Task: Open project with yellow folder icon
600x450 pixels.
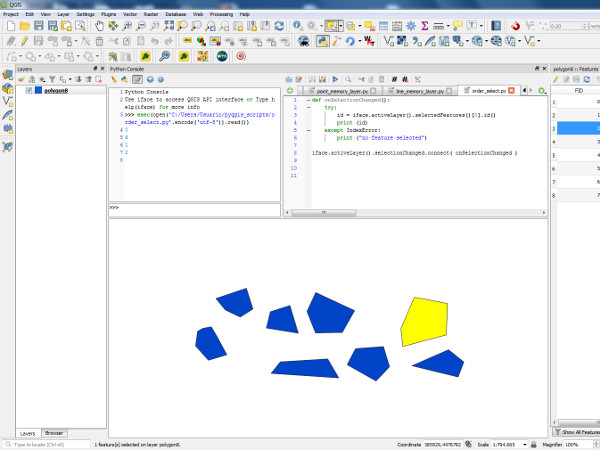Action: tap(24, 26)
